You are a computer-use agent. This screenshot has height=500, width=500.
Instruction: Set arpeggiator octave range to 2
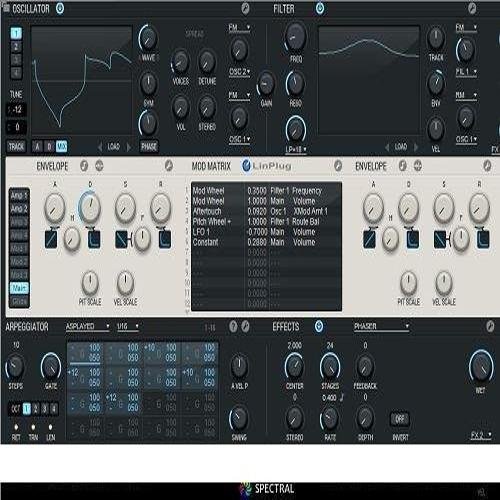click(35, 409)
